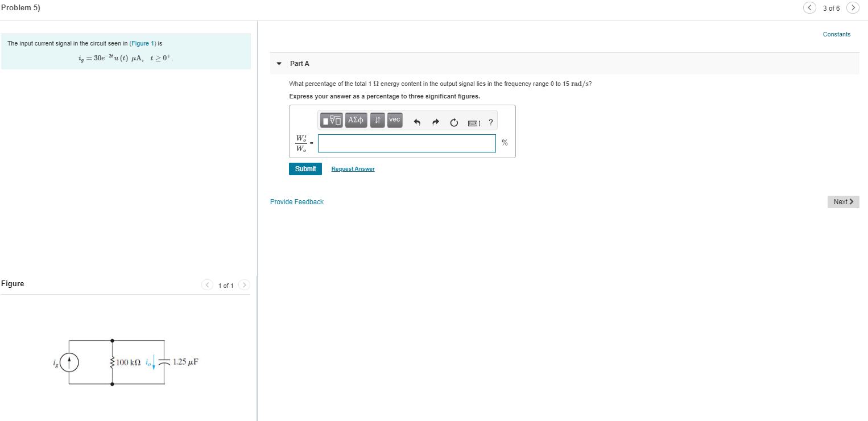Click inside the answer input field
868x421 pixels.
point(406,143)
